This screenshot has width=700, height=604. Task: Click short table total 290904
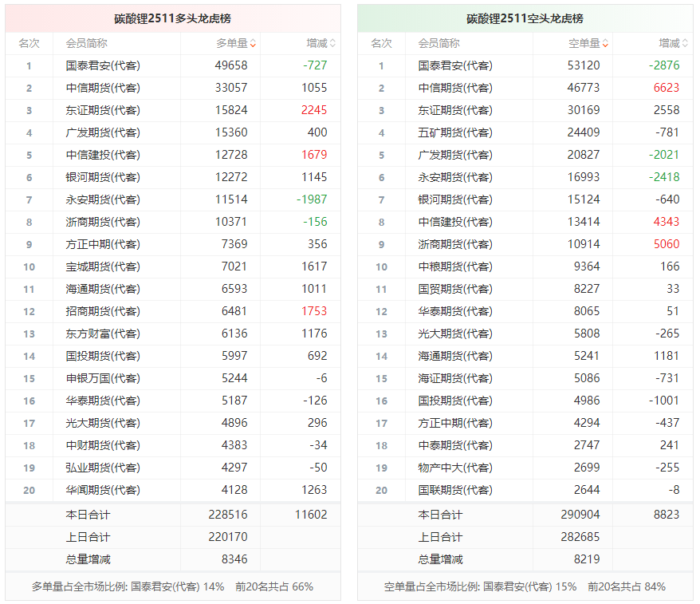coord(580,515)
